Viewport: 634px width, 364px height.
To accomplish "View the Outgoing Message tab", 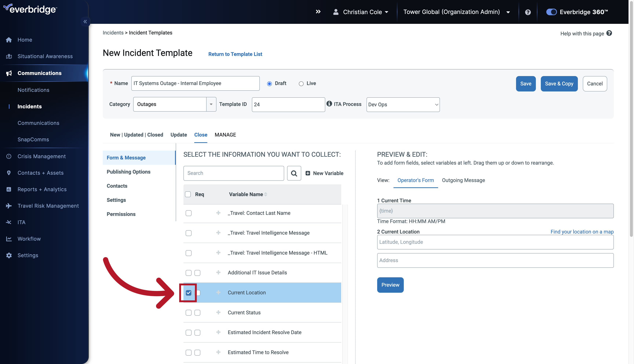I will 463,180.
